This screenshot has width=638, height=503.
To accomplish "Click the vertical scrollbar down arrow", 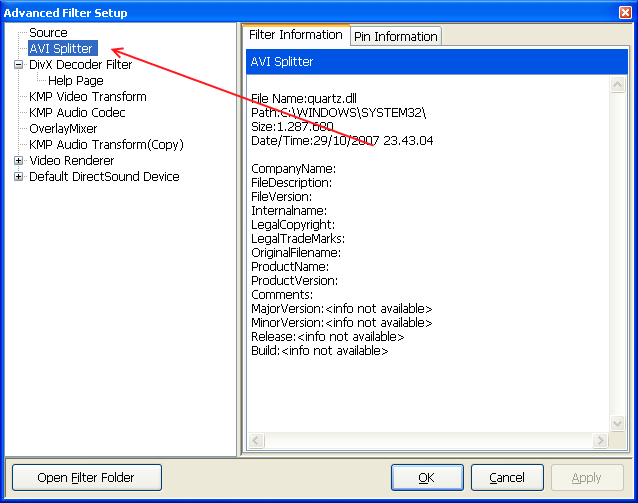I will click(617, 423).
